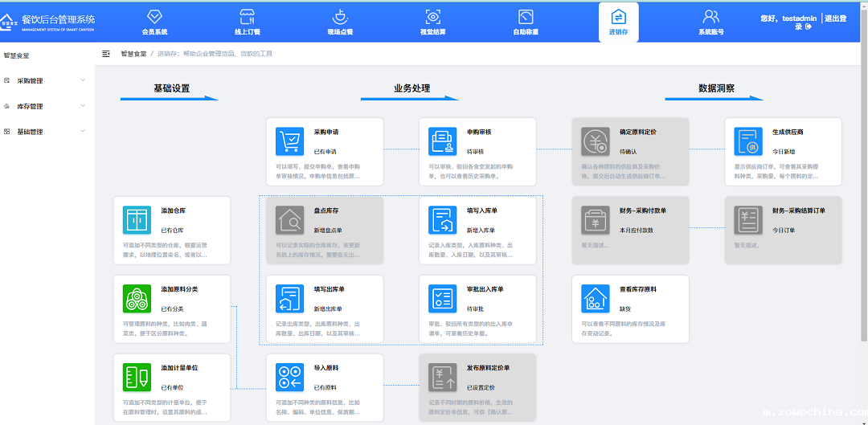Open the 自助称重 scale icon
The image size is (868, 425).
526,17
